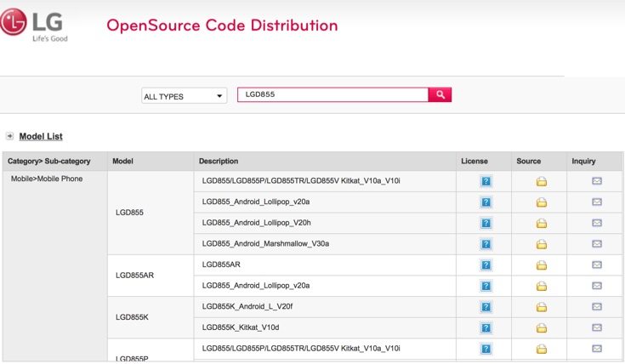Screen dimensions: 625x364
Task: Download LGD855_Android_Lollipop_V20h source package
Action: (x=542, y=224)
